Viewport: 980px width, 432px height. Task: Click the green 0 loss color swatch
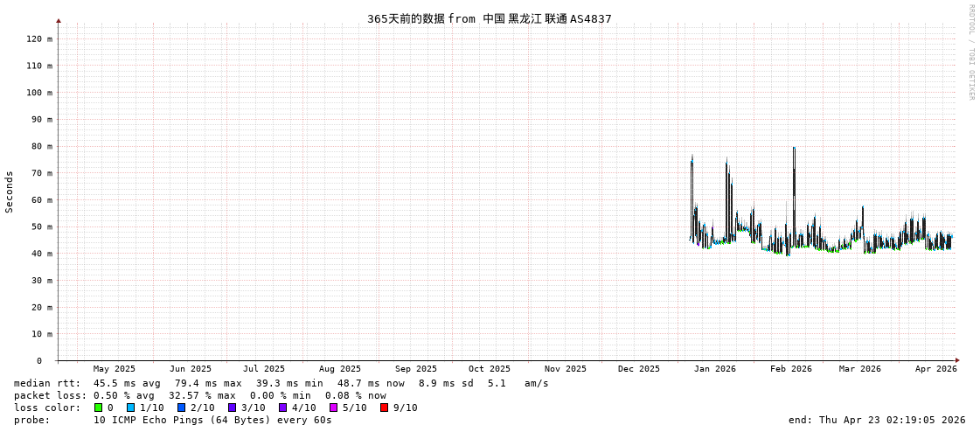coord(98,408)
